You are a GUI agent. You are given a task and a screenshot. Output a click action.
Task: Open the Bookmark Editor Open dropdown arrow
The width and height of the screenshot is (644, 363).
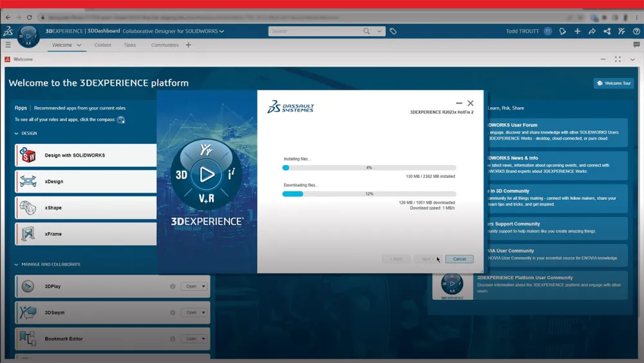[204, 339]
